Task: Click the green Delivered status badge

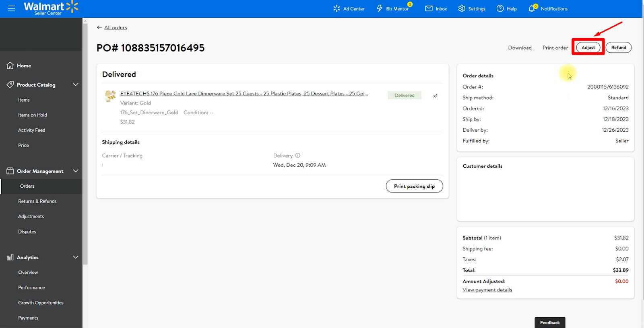Action: coord(405,95)
